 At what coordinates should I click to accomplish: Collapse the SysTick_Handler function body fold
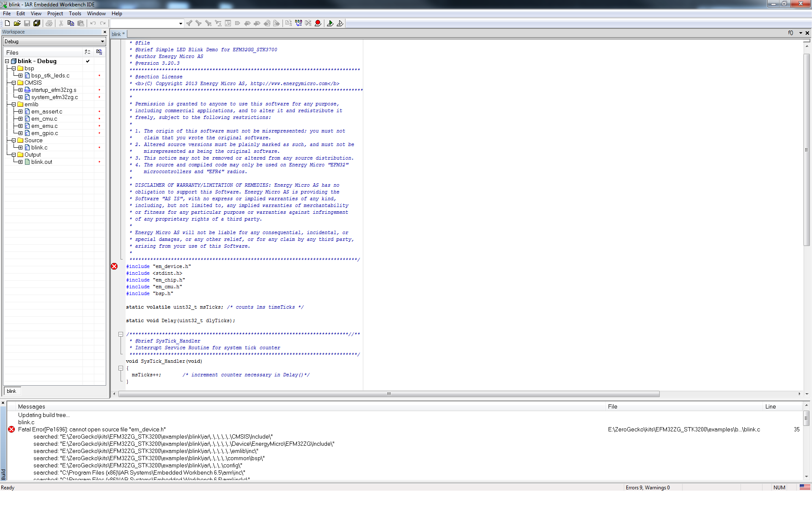pos(121,368)
